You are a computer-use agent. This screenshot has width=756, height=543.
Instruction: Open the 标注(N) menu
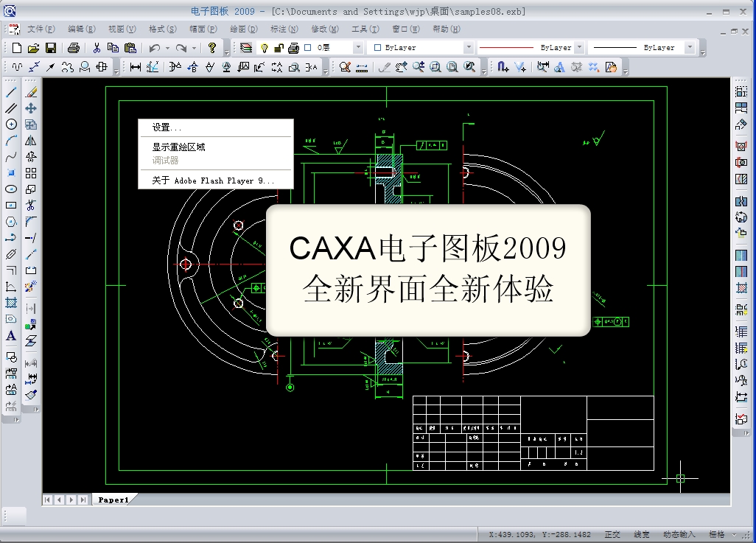[x=284, y=29]
